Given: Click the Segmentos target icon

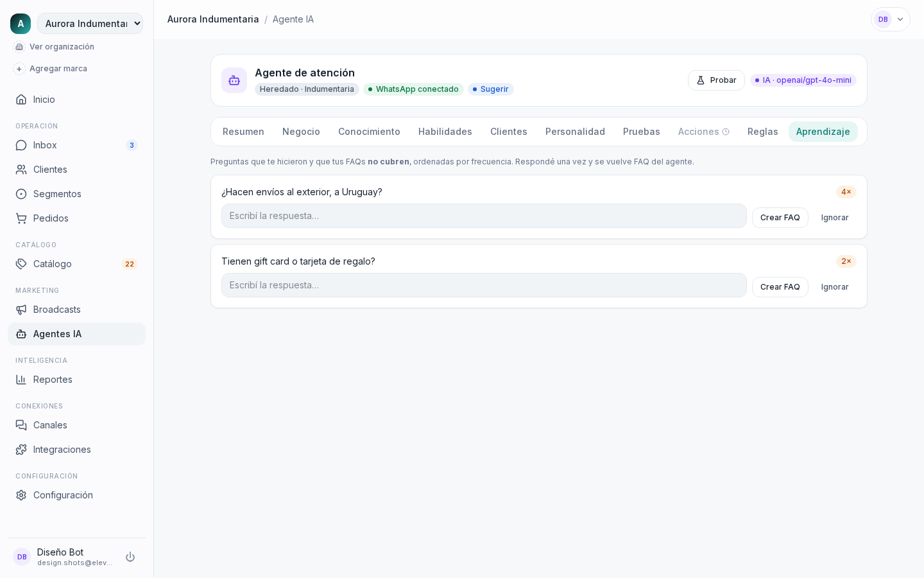Looking at the screenshot, I should (x=21, y=194).
